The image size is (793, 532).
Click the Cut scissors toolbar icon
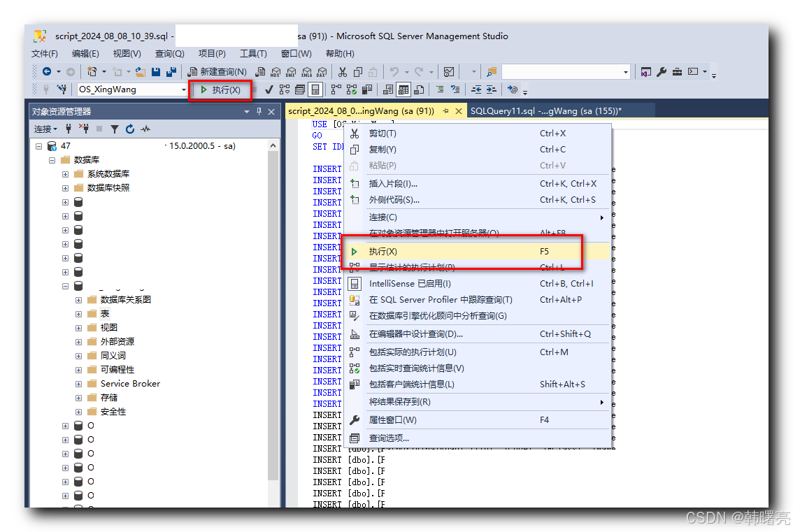[343, 72]
